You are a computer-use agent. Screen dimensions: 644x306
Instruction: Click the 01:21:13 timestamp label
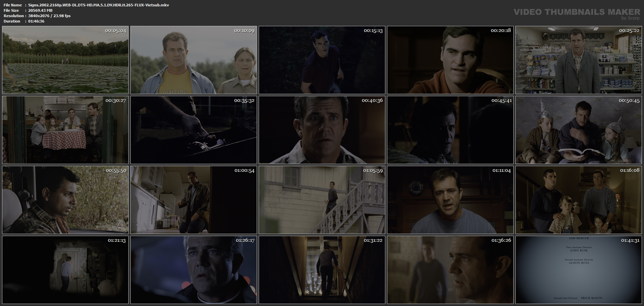pyautogui.click(x=117, y=240)
